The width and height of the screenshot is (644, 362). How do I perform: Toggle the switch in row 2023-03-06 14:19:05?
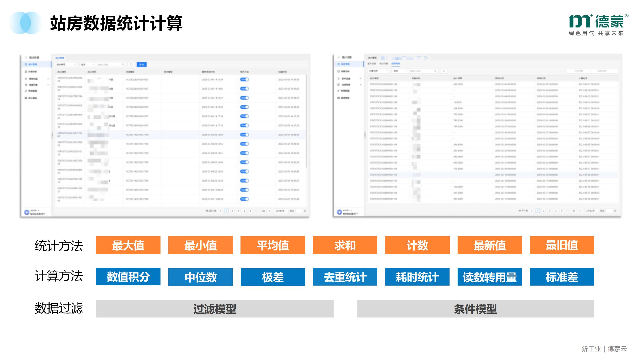[244, 88]
